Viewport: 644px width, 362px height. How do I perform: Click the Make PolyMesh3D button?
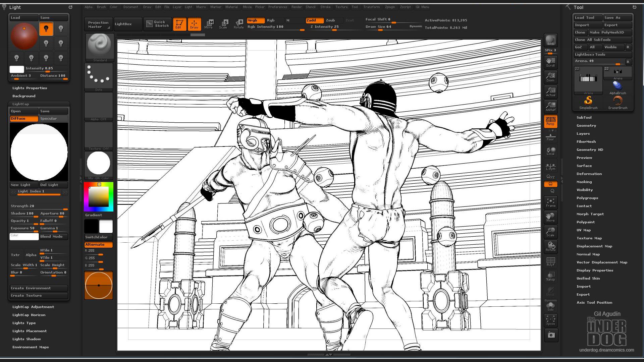coord(610,33)
